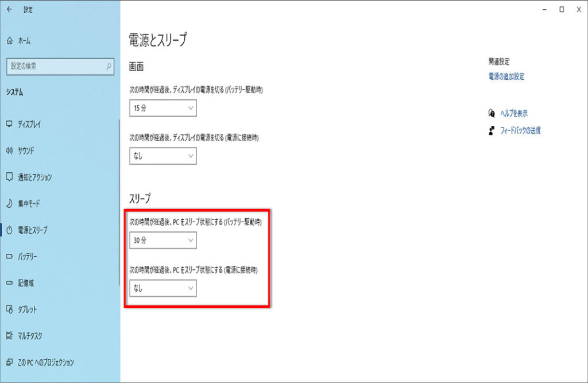Click the Storage (記憶域) drive icon
Viewport: 588px width, 383px height.
click(9, 283)
